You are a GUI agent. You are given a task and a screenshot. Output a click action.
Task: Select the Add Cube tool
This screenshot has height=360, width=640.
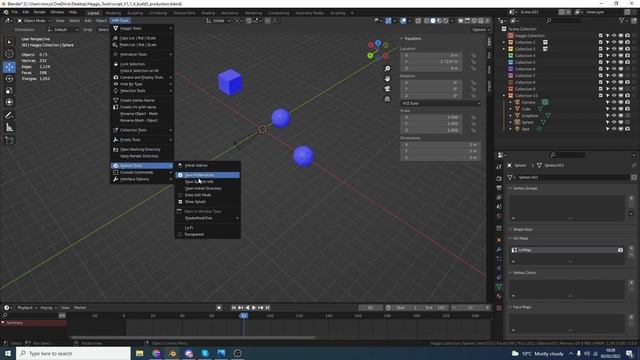9,141
